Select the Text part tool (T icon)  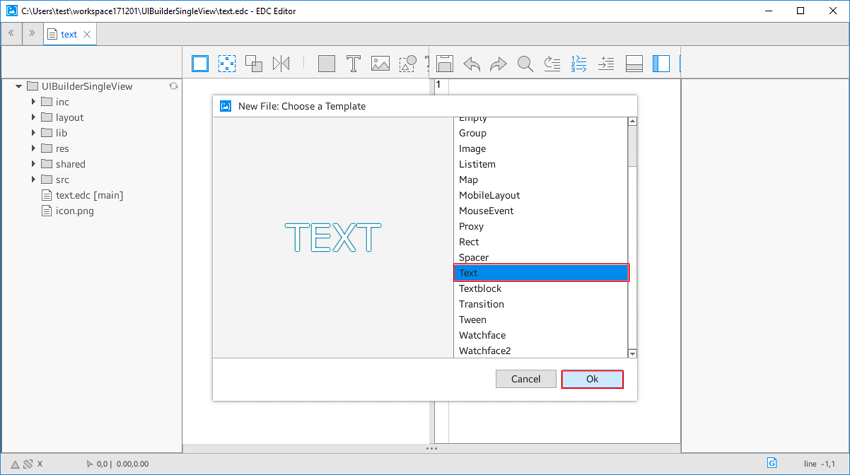353,64
